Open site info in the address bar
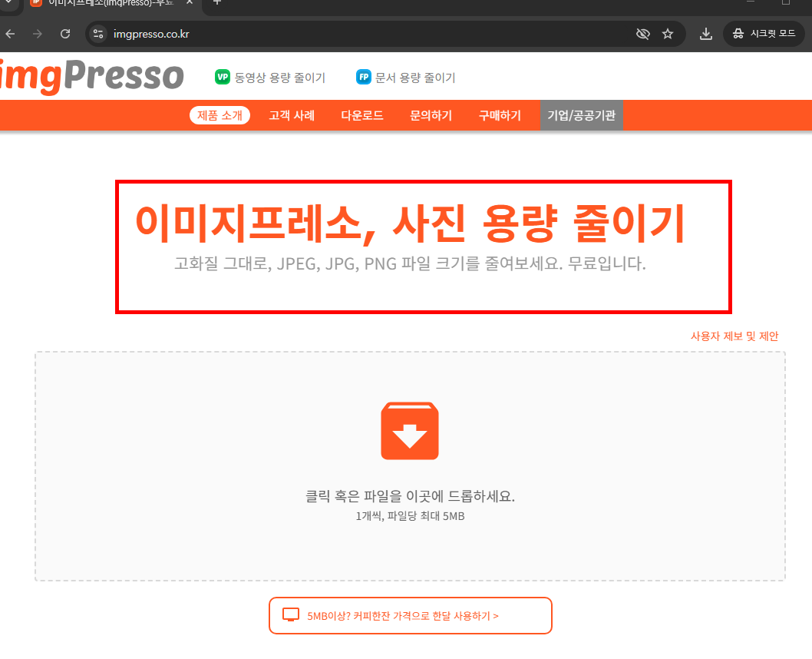This screenshot has width=812, height=659. pyautogui.click(x=98, y=34)
